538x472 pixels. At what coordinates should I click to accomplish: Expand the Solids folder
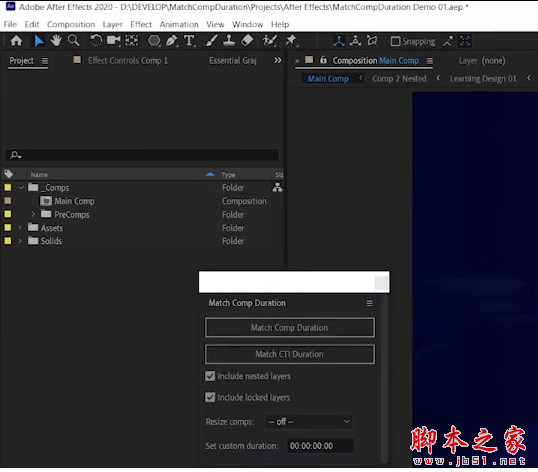[20, 241]
